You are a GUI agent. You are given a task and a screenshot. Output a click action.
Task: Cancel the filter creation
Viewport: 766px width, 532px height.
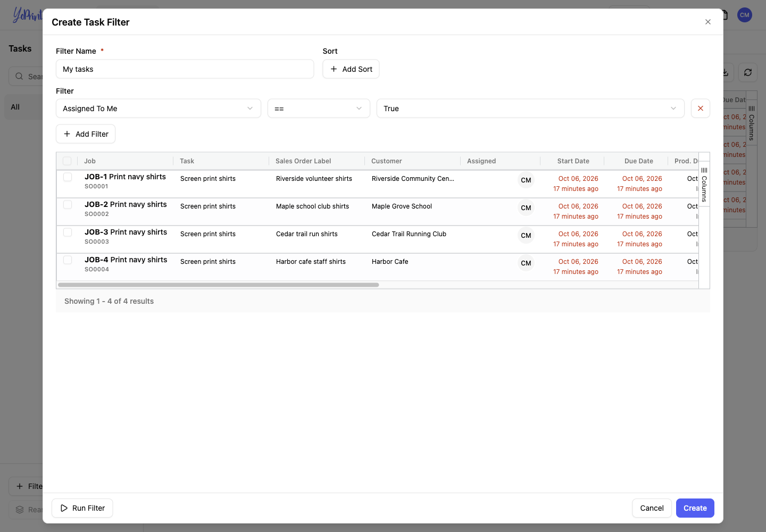coord(652,508)
